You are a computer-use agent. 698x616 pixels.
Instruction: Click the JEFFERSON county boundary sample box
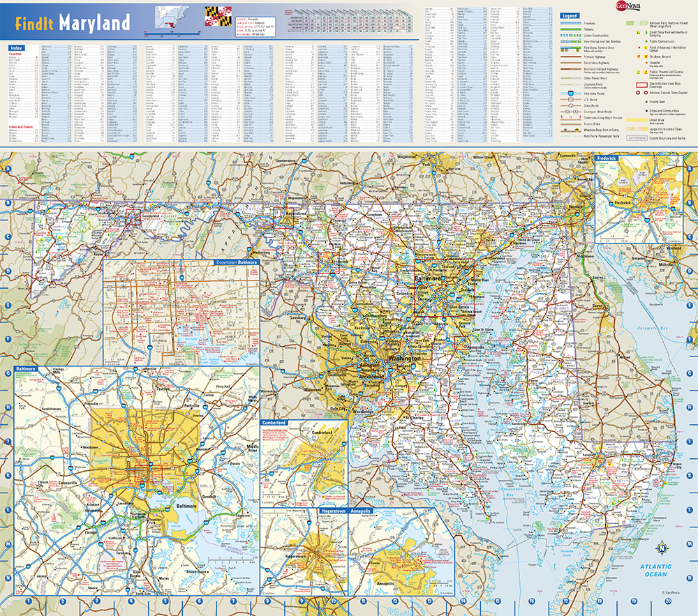coord(637,138)
